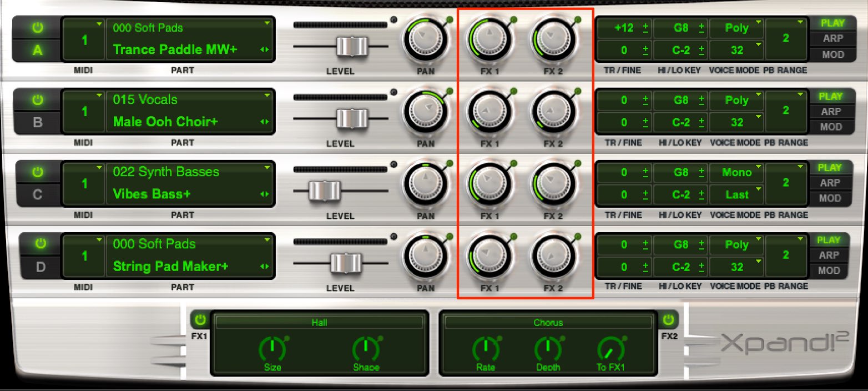Viewport: 868px width, 391px height.
Task: Click the To FX1 knob
Action: click(610, 348)
